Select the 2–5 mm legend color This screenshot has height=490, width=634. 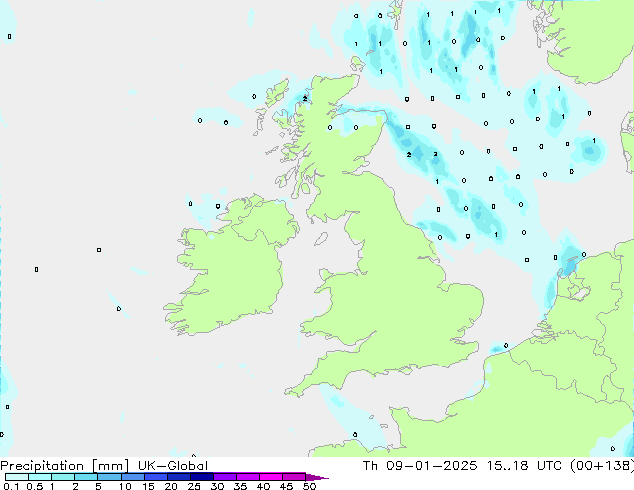(x=86, y=477)
